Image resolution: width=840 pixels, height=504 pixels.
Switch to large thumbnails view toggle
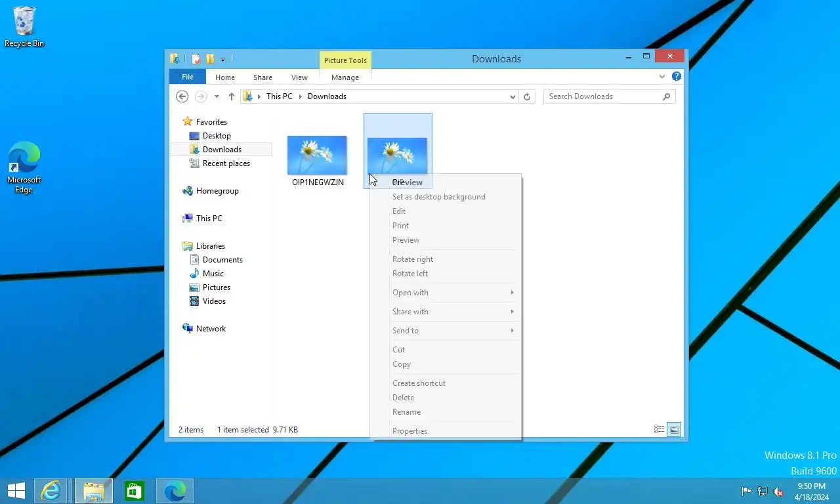[x=675, y=430]
